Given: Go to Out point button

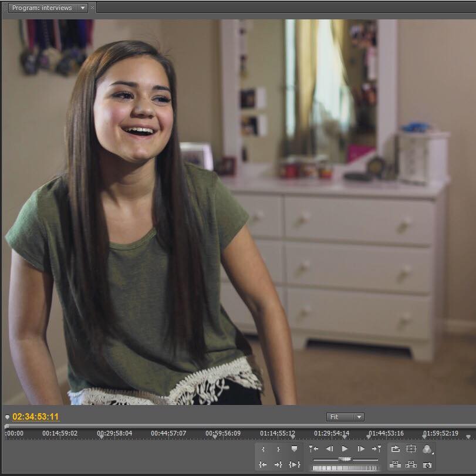Looking at the screenshot, I should pyautogui.click(x=278, y=464).
